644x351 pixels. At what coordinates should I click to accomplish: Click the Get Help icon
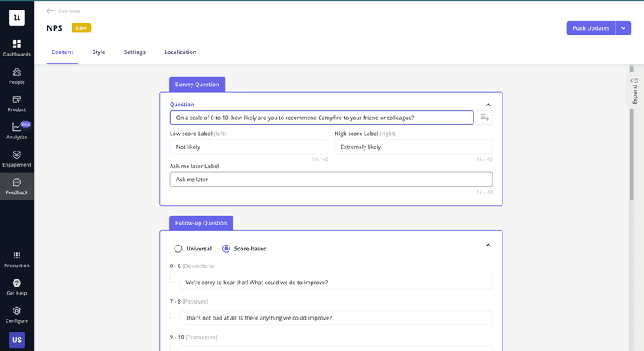click(x=17, y=283)
